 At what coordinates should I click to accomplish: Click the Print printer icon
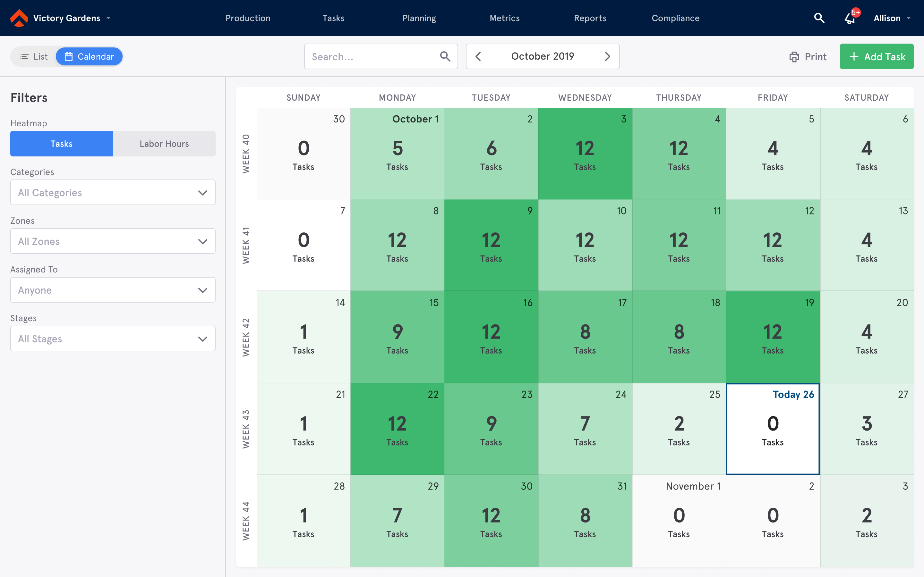(794, 57)
